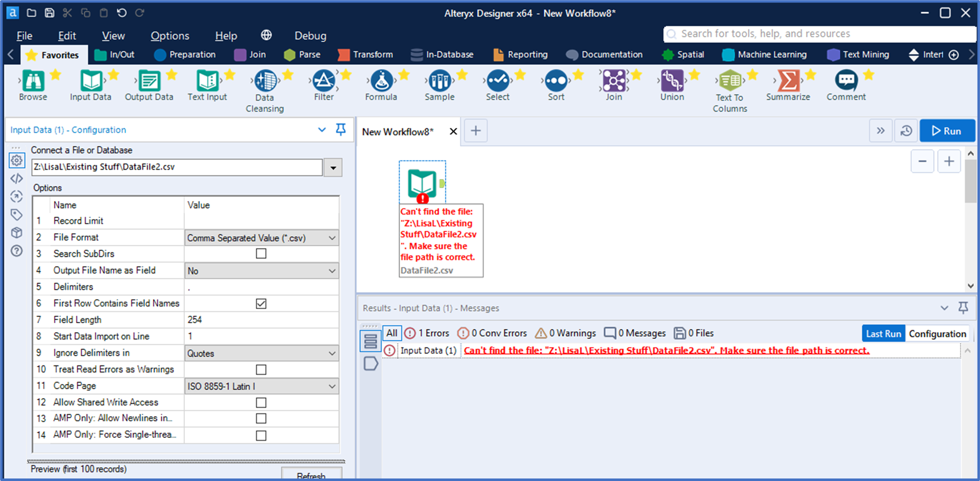Select the Union tool icon
Image resolution: width=980 pixels, height=481 pixels.
pyautogui.click(x=672, y=81)
